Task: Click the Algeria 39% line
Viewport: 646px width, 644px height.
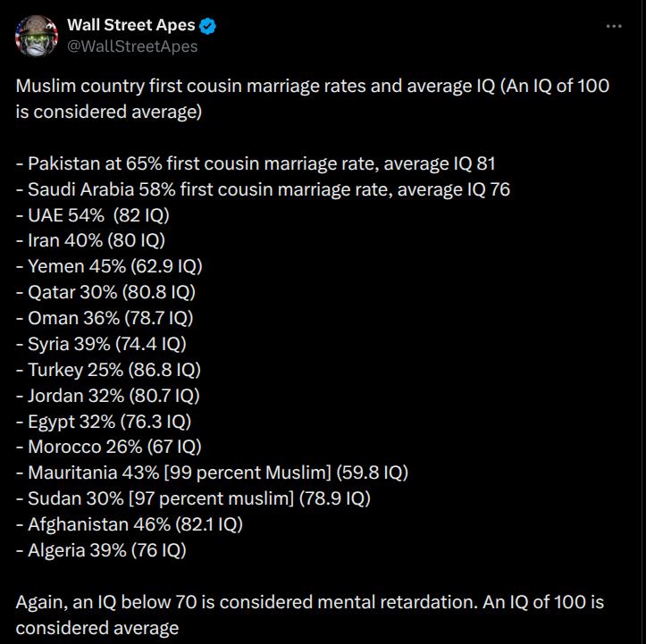Action: pyautogui.click(x=101, y=549)
